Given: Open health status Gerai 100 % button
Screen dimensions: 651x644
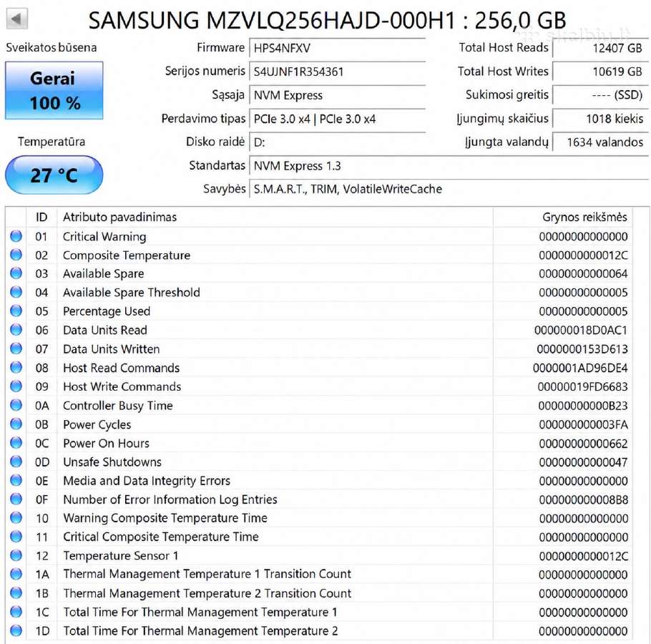Looking at the screenshot, I should click(x=54, y=90).
